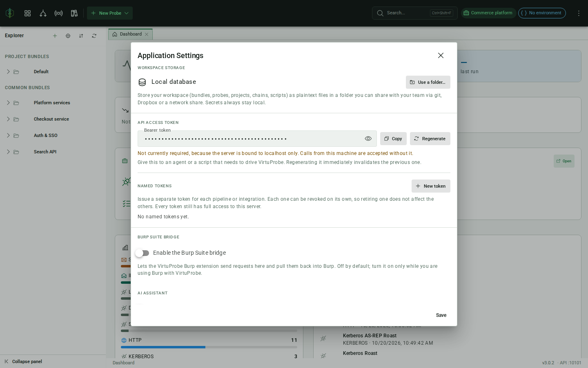Copy the bearer token

tap(393, 139)
